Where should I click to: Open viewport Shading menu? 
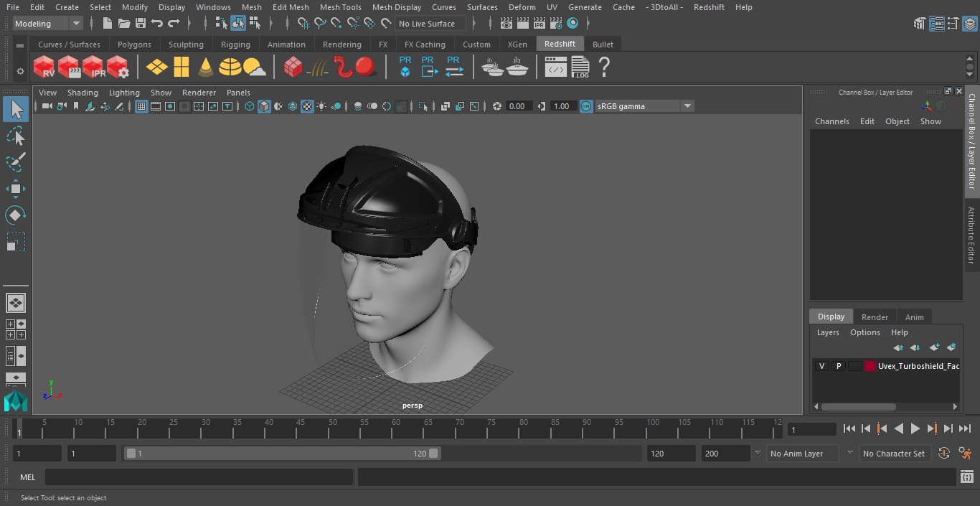83,93
